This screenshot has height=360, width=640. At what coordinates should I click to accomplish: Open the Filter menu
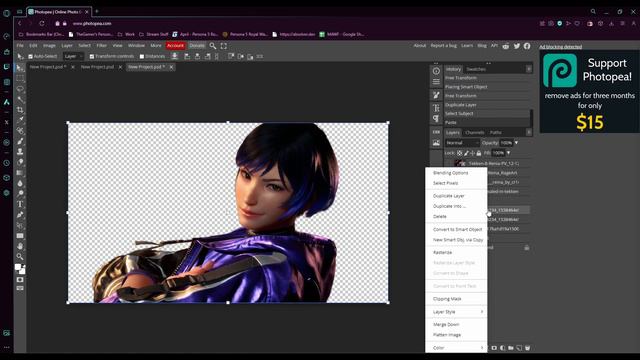102,46
